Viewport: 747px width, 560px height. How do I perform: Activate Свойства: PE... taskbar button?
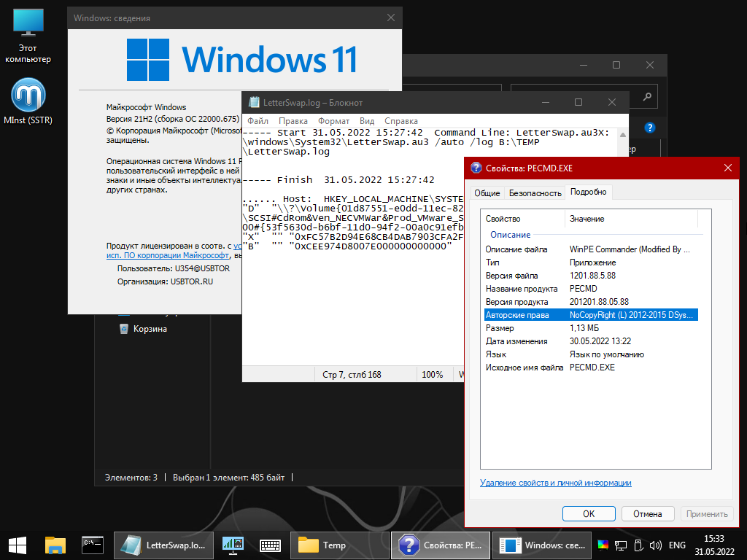pyautogui.click(x=441, y=545)
